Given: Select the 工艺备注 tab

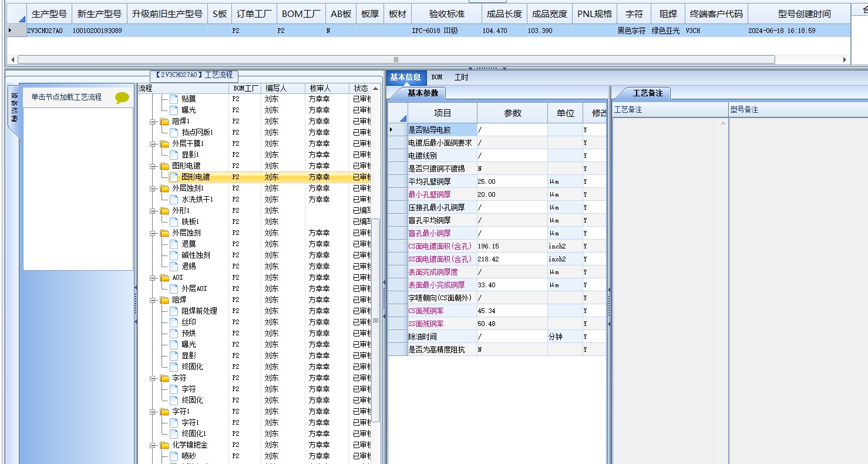Looking at the screenshot, I should pos(648,93).
